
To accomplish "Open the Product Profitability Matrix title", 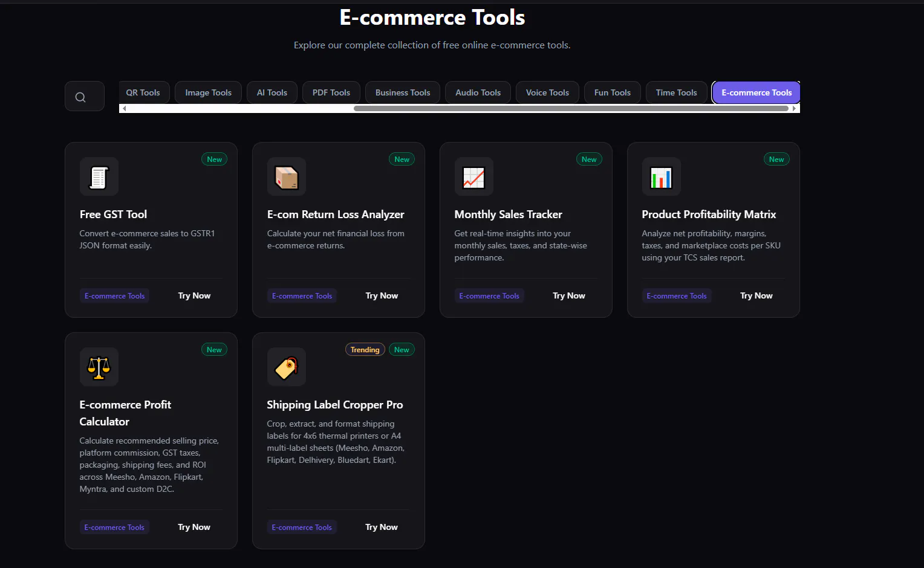I will (709, 215).
